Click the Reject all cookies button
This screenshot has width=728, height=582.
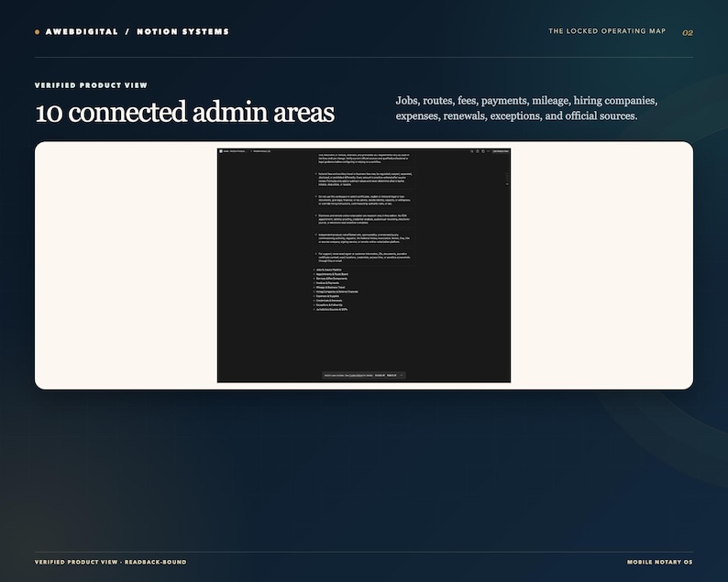392,375
